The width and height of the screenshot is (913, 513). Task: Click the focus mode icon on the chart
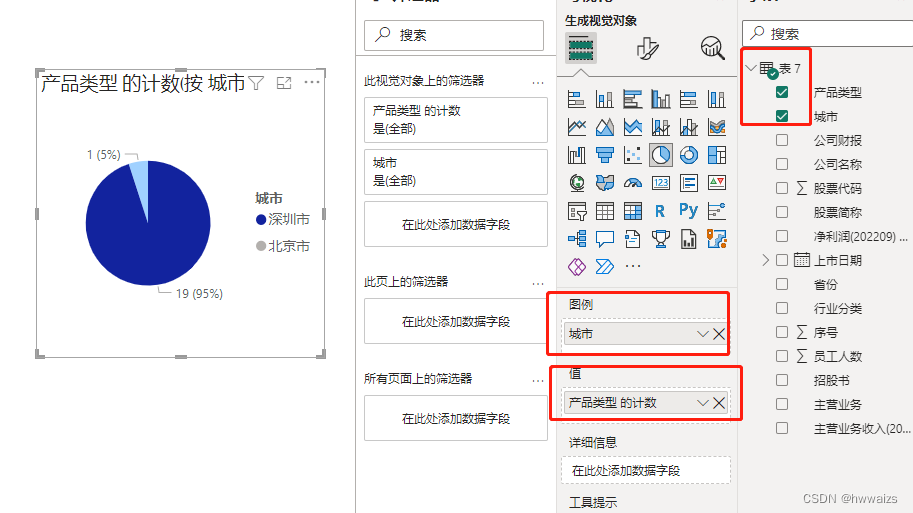[x=284, y=83]
